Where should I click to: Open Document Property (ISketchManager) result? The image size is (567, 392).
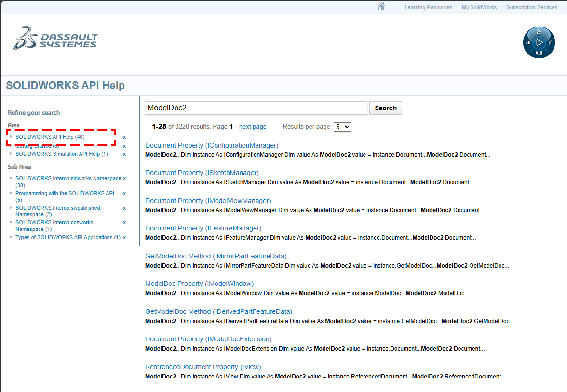coord(202,173)
